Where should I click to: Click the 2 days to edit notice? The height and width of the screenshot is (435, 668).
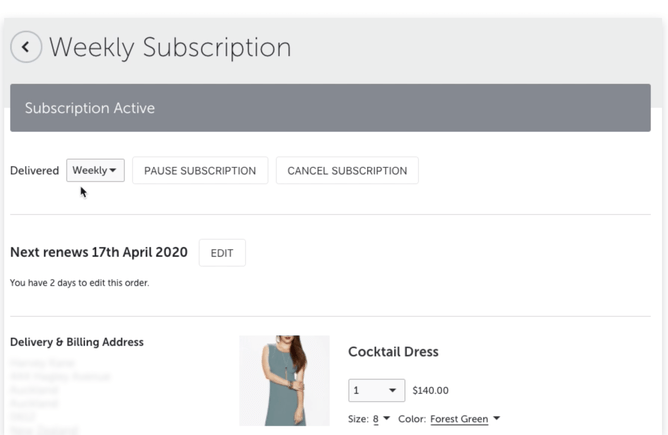(79, 283)
